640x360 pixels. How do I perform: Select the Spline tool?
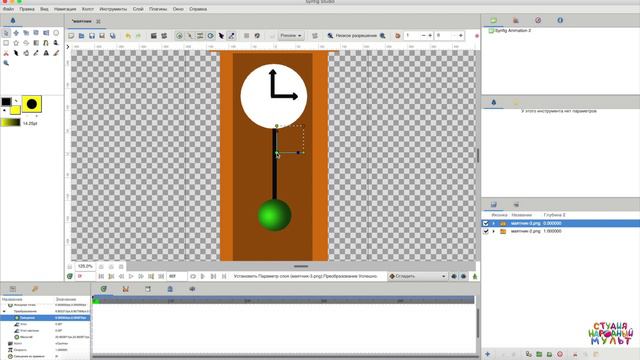pyautogui.click(x=46, y=42)
